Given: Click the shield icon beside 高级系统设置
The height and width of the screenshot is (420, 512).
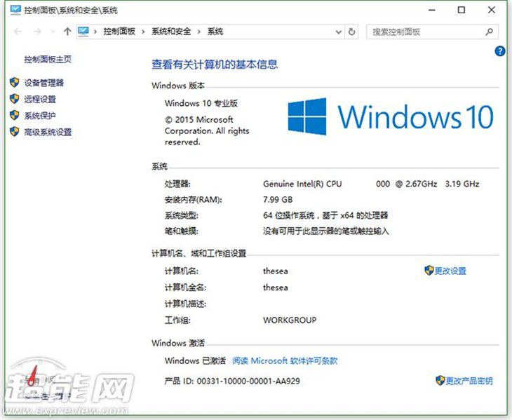Looking at the screenshot, I should (x=14, y=132).
